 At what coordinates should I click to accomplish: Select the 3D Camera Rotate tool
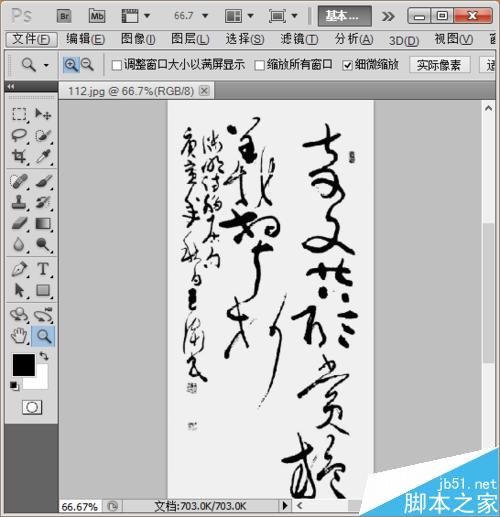pos(43,315)
